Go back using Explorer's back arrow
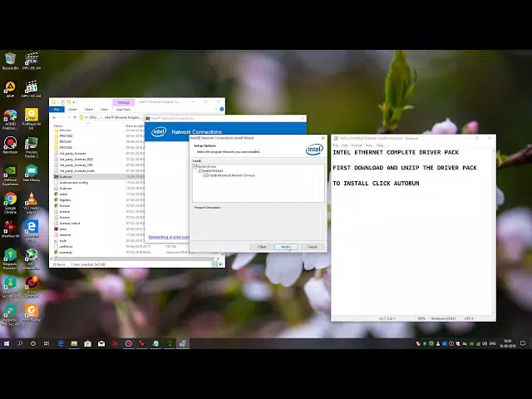This screenshot has height=399, width=532. click(55, 117)
